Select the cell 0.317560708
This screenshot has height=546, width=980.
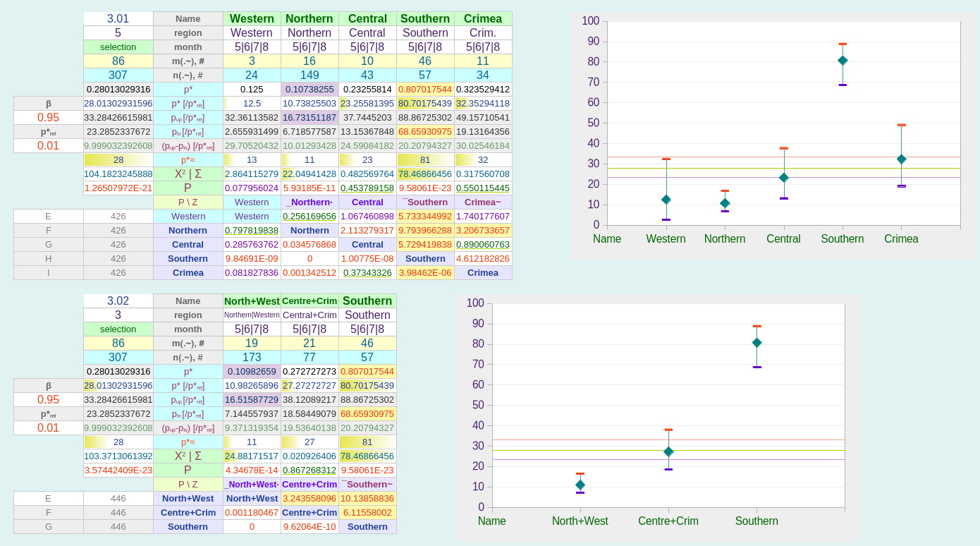483,174
